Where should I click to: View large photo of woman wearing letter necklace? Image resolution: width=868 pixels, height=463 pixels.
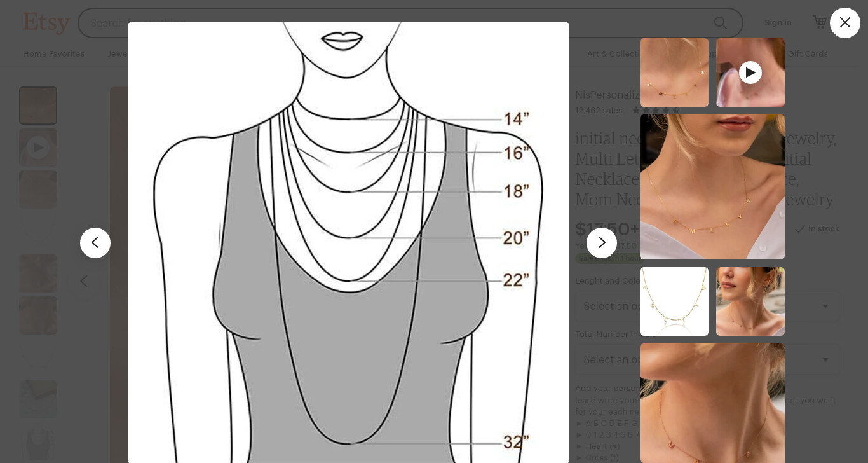tap(712, 187)
